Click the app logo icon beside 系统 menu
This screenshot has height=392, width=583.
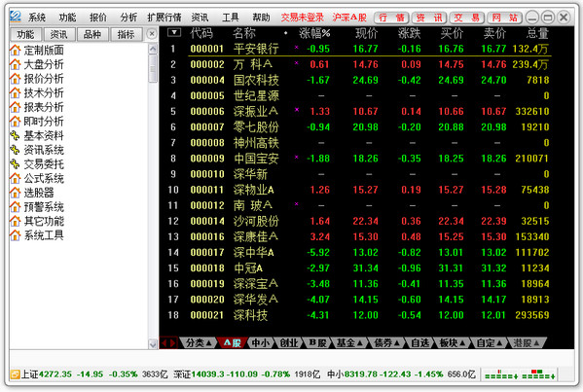(x=16, y=17)
